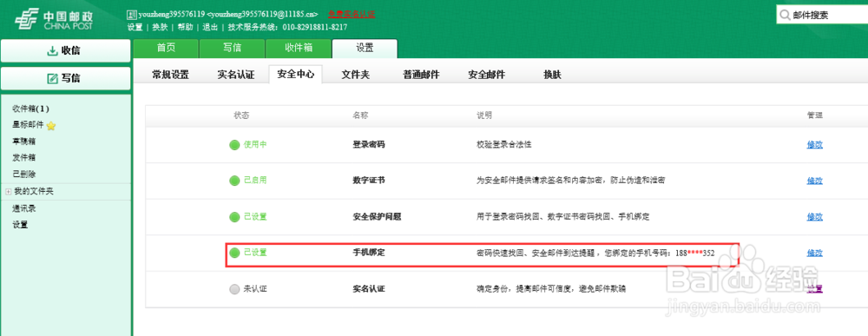Click the 数字证书 name cell
The height and width of the screenshot is (336, 868).
point(369,181)
